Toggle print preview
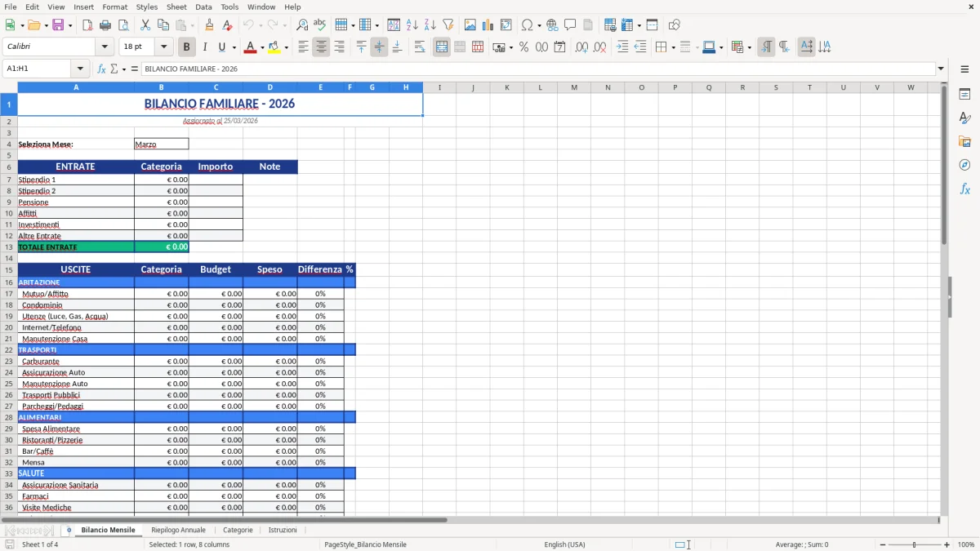 pyautogui.click(x=122, y=25)
